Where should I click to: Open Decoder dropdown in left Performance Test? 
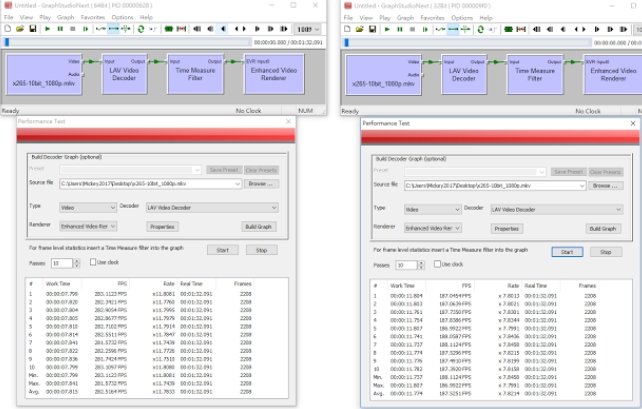(x=274, y=208)
